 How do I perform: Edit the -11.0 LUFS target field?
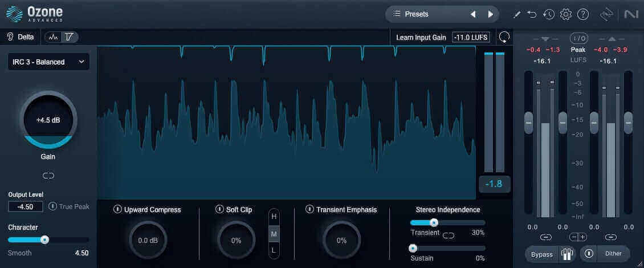[x=471, y=38]
